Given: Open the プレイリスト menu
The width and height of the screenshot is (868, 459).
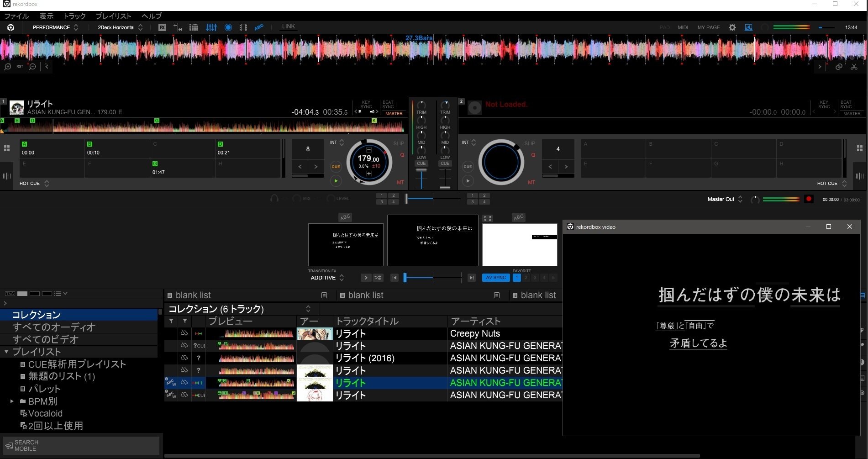Looking at the screenshot, I should 113,16.
